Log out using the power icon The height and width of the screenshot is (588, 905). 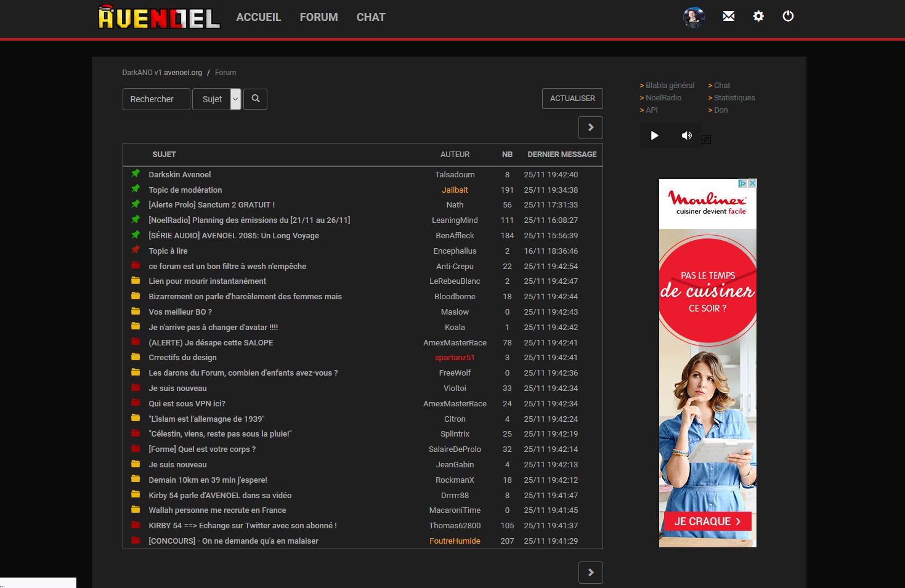pos(788,17)
